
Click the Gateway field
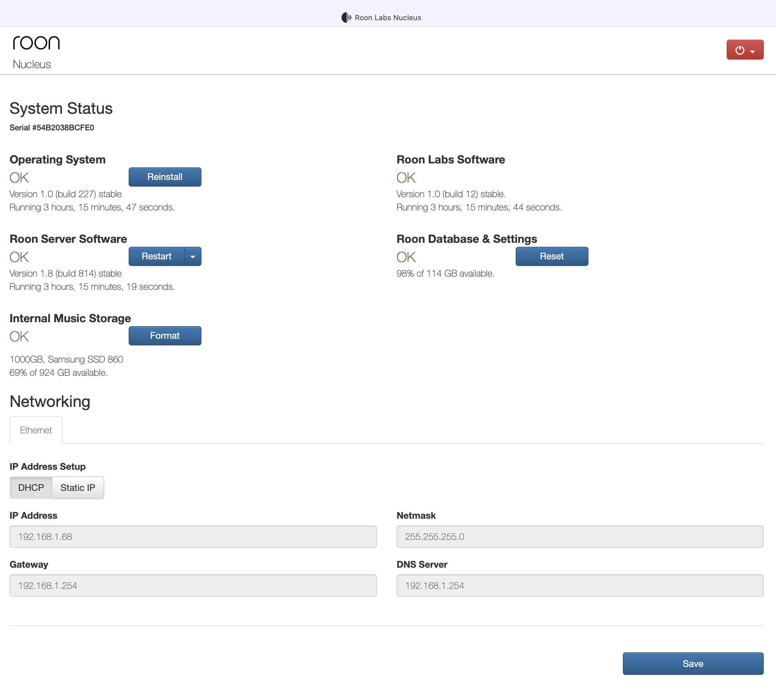tap(193, 586)
